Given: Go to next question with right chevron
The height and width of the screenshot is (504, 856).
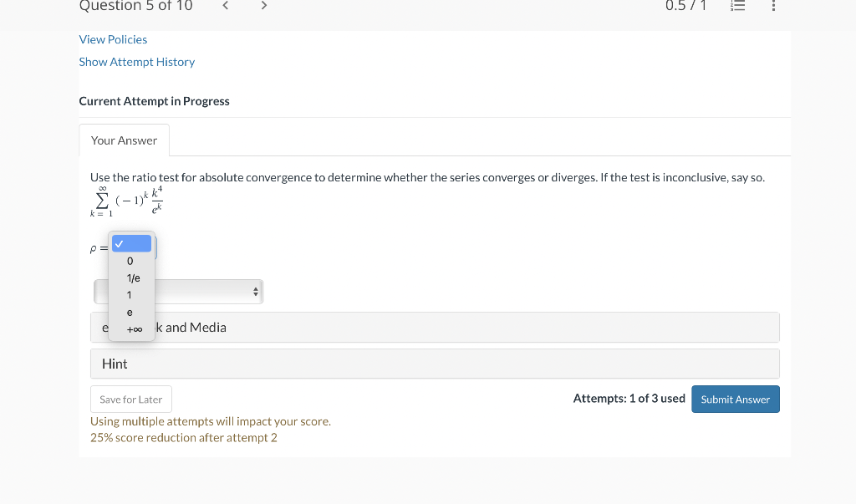Looking at the screenshot, I should coord(263,6).
